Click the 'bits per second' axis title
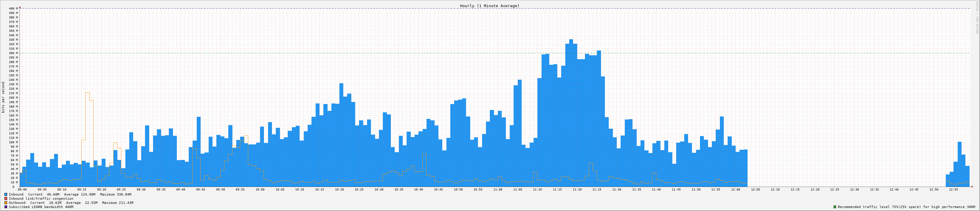 click(4, 97)
